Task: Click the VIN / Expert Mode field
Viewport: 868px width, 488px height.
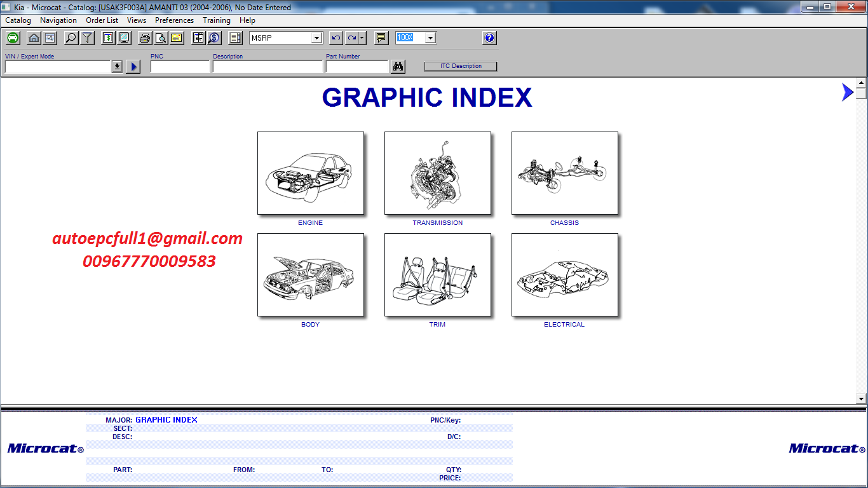Action: tap(58, 67)
